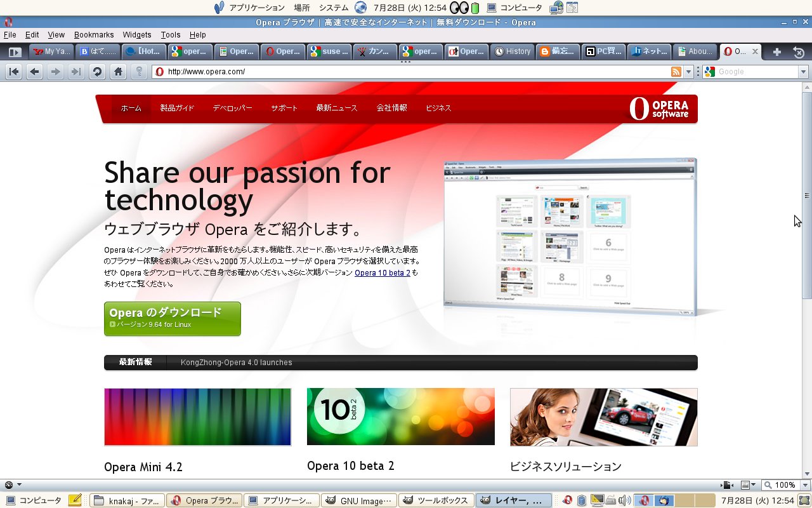Open the Tools menu
Screen dimensions: 812x508
170,35
